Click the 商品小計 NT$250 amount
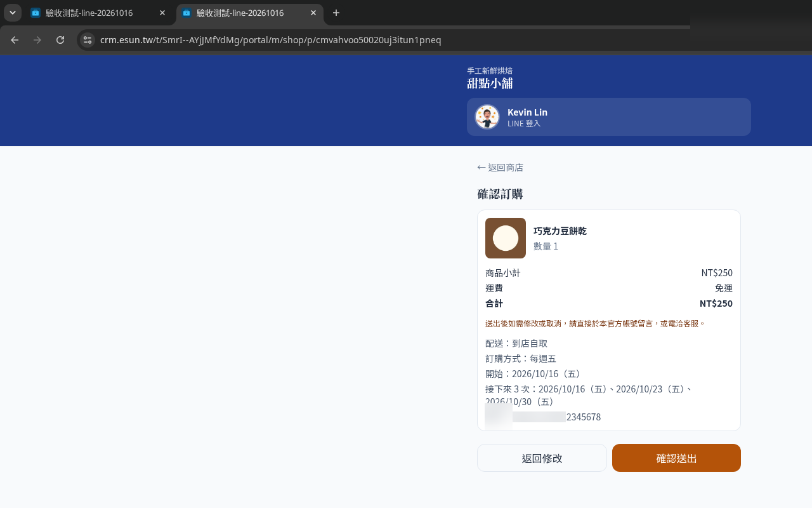The image size is (812, 508). click(x=717, y=273)
